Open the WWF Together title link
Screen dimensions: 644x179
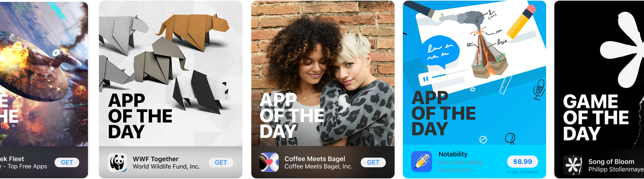[156, 159]
